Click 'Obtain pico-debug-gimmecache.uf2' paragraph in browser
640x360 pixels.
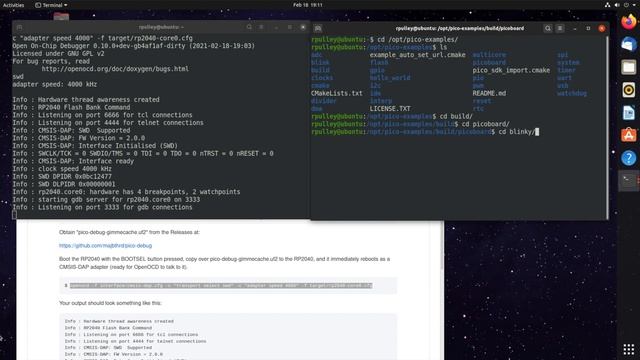129,232
